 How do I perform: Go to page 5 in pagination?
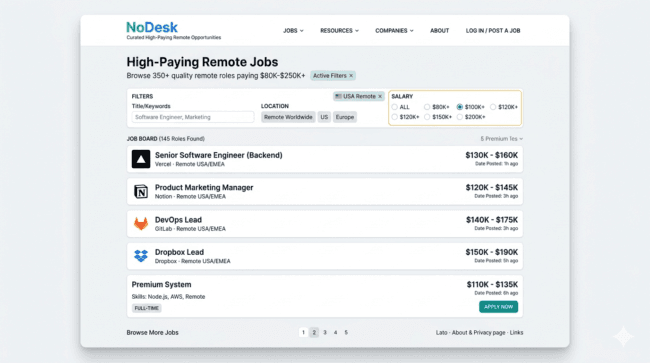click(346, 332)
